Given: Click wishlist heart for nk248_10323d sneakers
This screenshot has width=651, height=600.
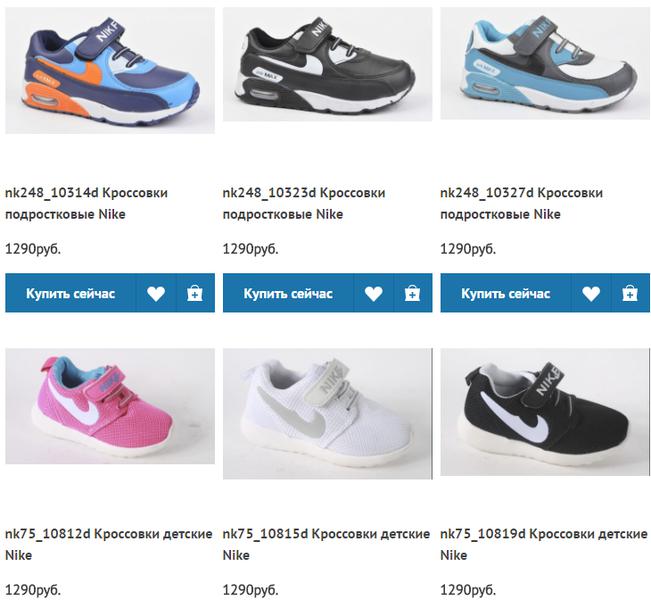Looking at the screenshot, I should coord(374,293).
